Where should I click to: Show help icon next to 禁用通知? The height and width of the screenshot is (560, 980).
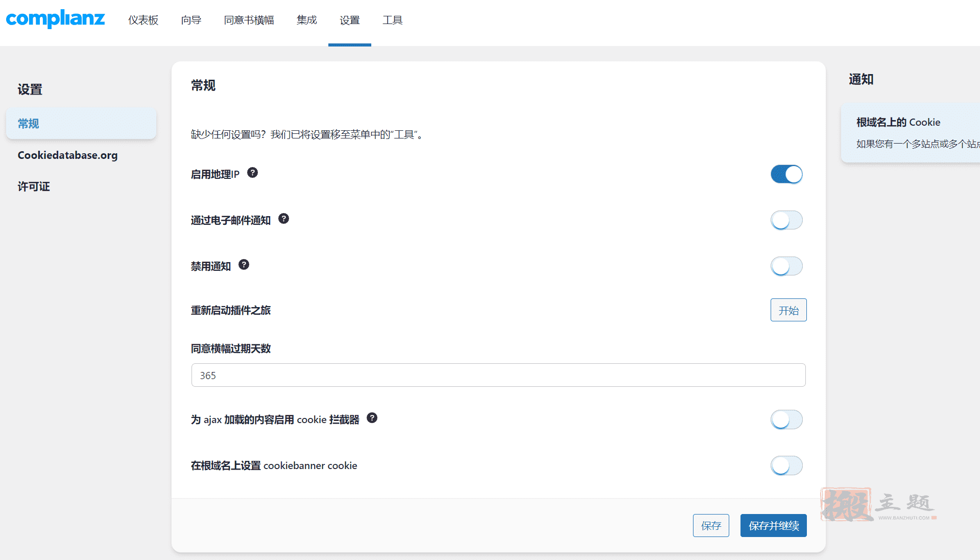[x=244, y=265]
